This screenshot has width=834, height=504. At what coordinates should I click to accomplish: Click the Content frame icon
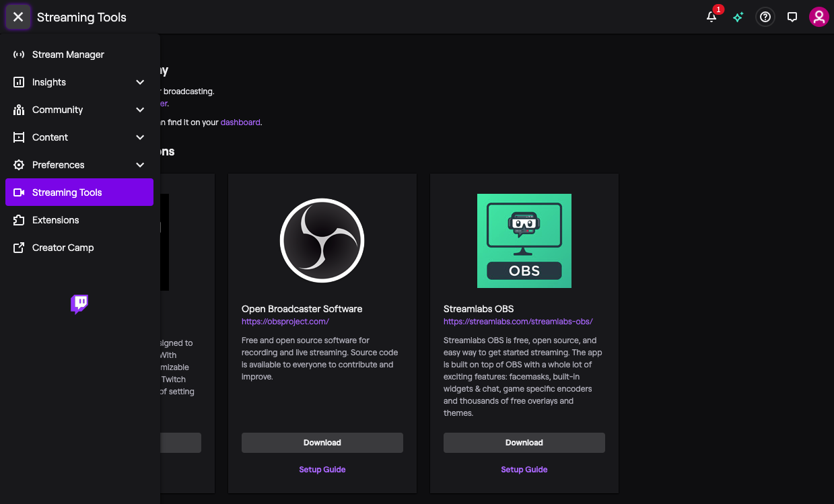tap(19, 137)
